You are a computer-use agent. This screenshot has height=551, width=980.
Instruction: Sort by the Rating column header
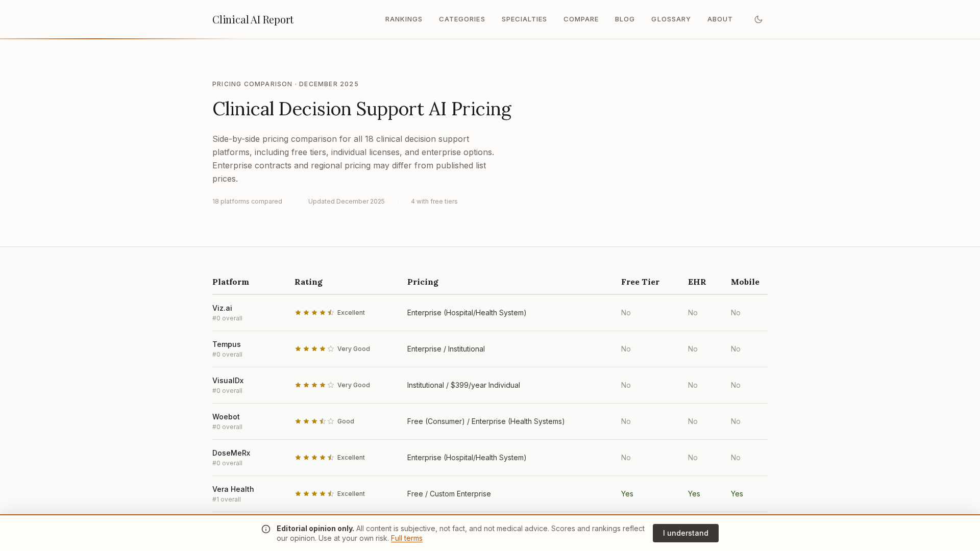click(x=309, y=282)
